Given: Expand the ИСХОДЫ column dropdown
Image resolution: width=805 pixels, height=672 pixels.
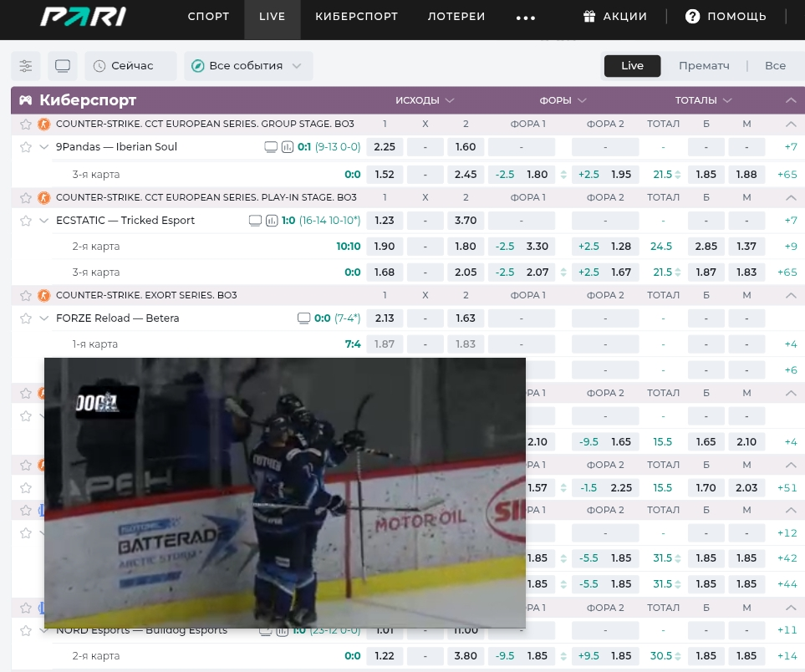Looking at the screenshot, I should pos(425,100).
